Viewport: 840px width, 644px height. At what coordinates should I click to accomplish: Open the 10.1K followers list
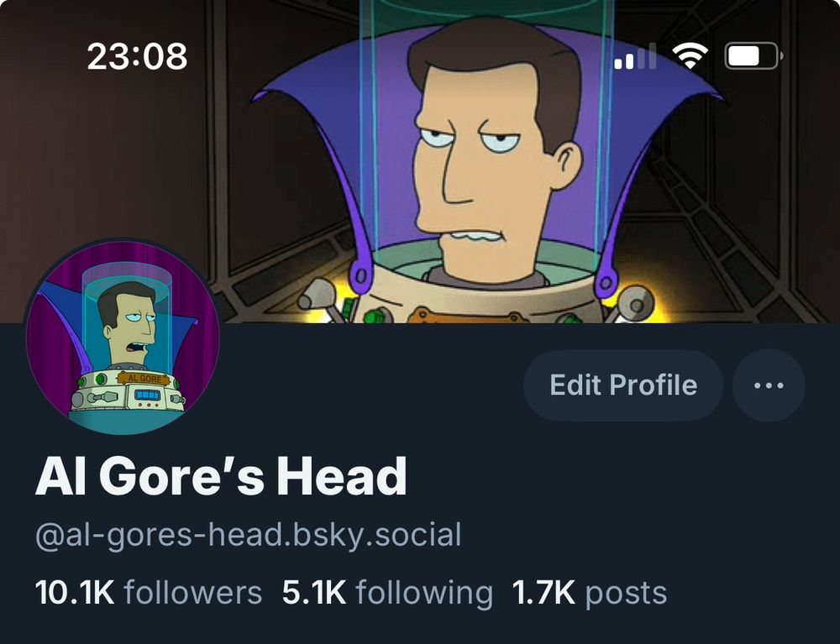(x=149, y=593)
